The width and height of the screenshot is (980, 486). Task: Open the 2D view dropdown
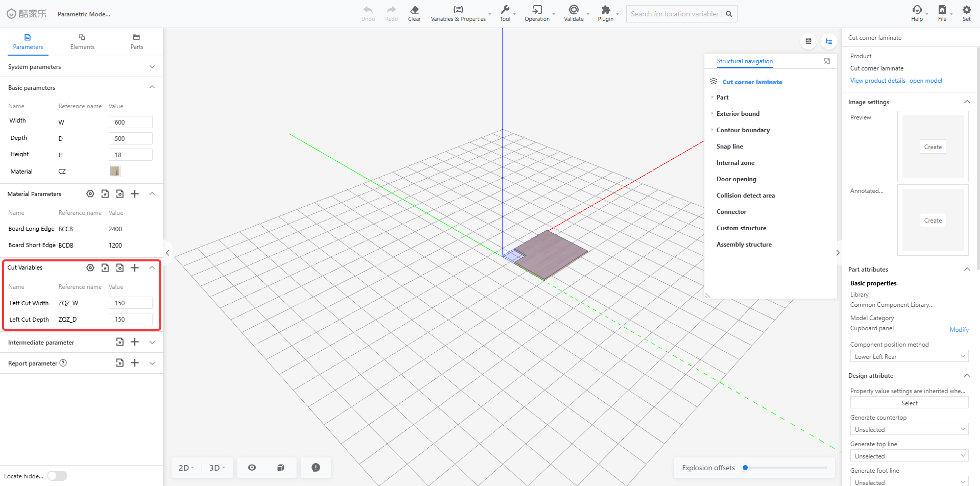click(x=186, y=468)
